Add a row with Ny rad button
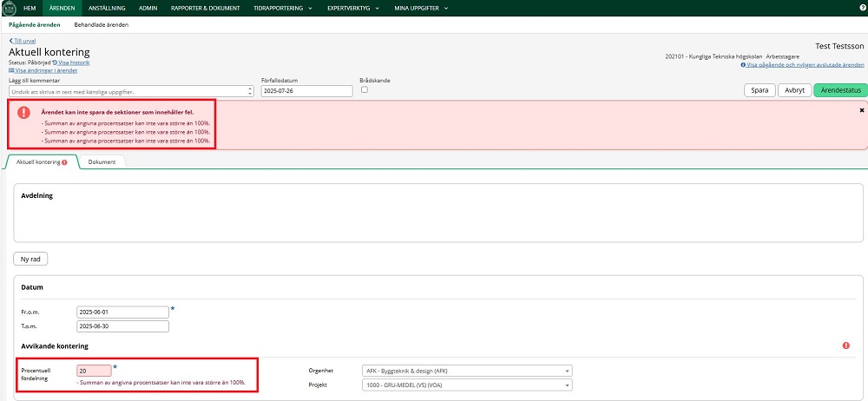The width and height of the screenshot is (868, 401). coord(30,260)
